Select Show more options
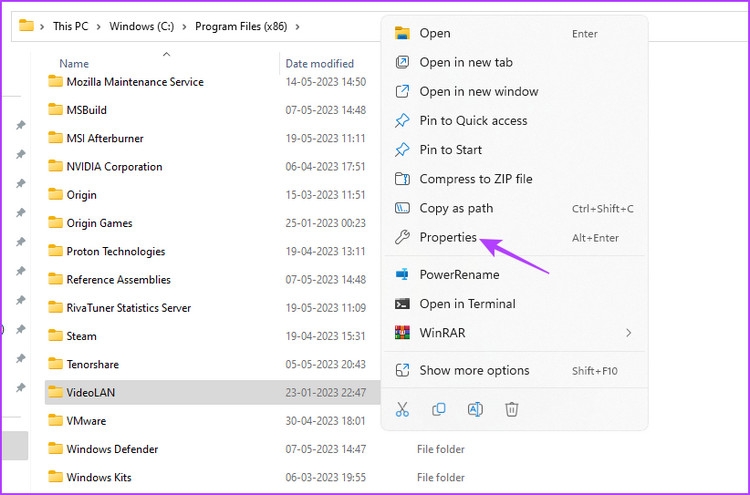 point(515,370)
